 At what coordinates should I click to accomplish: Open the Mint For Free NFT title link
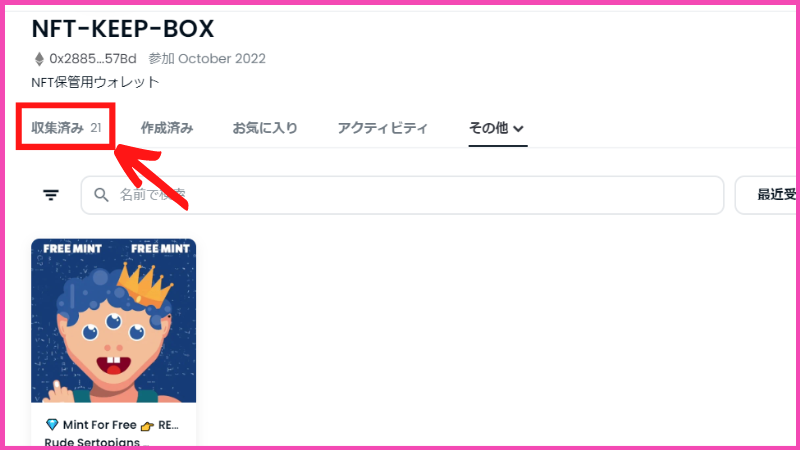click(112, 425)
